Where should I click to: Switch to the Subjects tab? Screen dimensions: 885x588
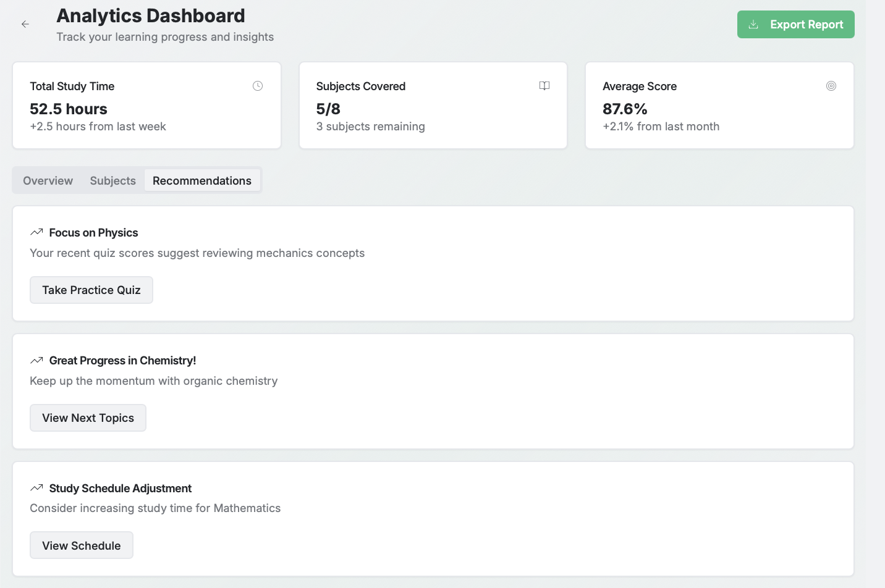112,180
